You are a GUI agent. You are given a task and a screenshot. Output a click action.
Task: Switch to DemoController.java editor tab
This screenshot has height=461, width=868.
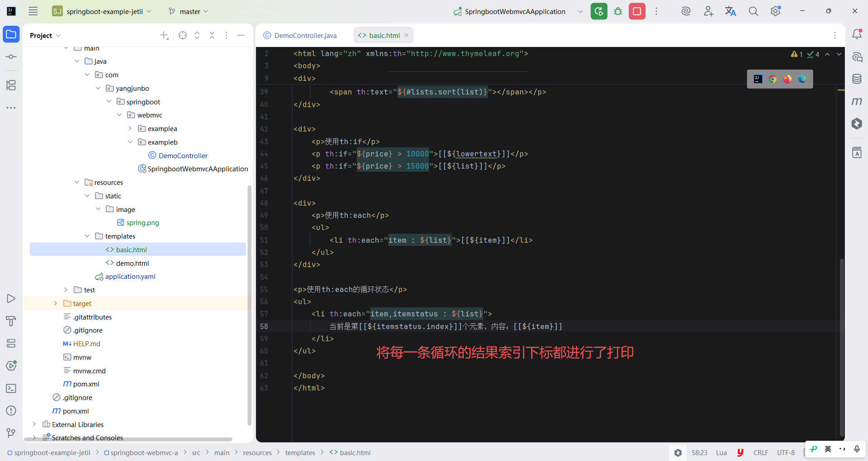[x=300, y=35]
